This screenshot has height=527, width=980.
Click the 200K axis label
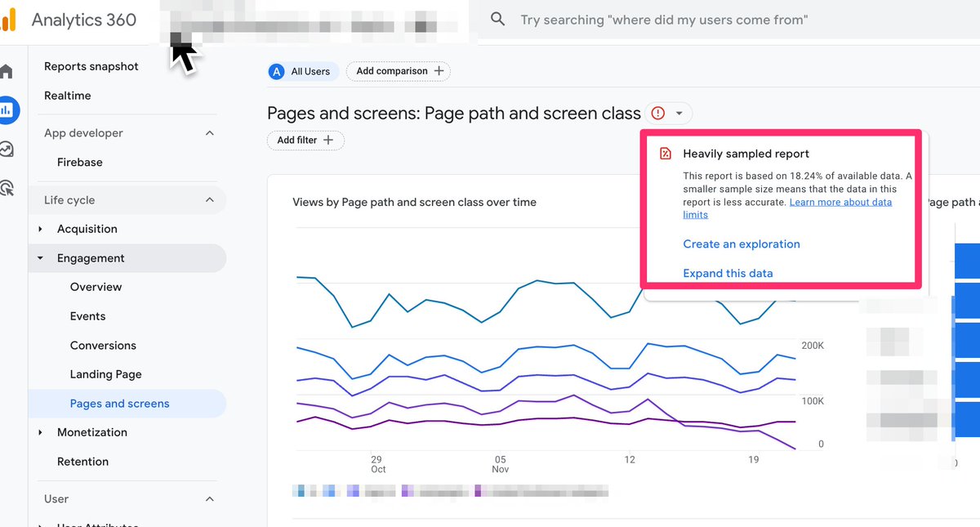point(813,346)
